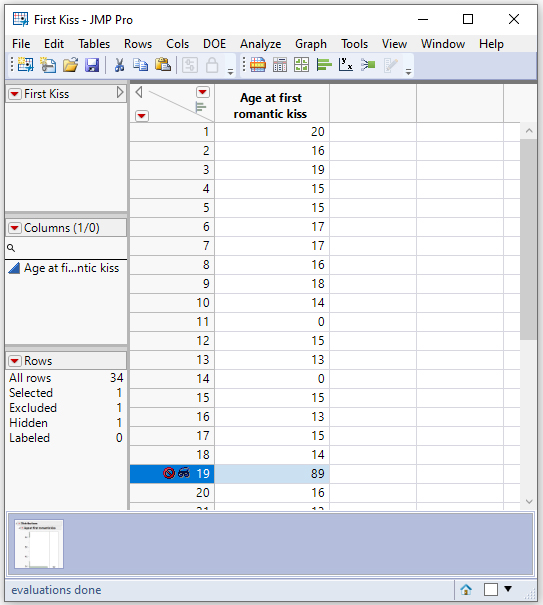Screen dimensions: 543x605
Task: Click the Copy icon in toolbar
Action: coord(140,65)
